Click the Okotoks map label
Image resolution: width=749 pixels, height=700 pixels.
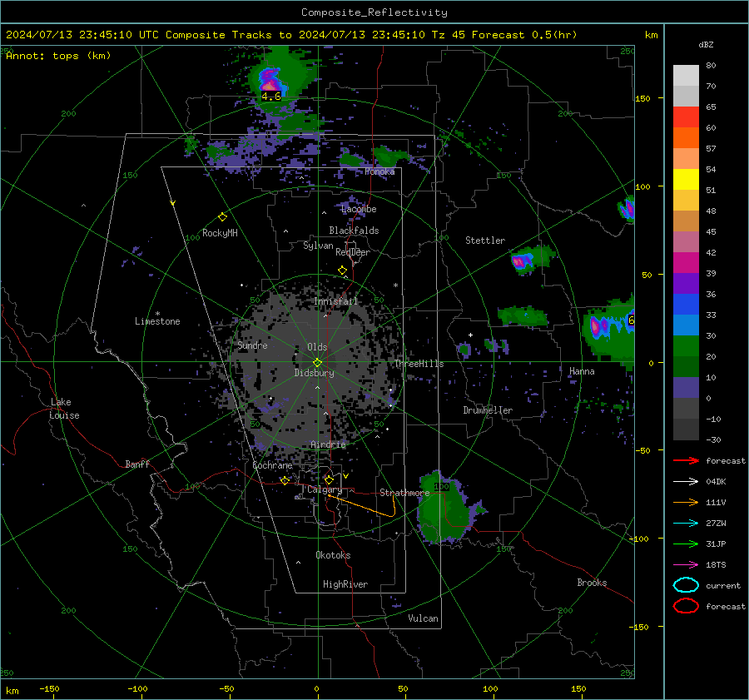coord(333,555)
